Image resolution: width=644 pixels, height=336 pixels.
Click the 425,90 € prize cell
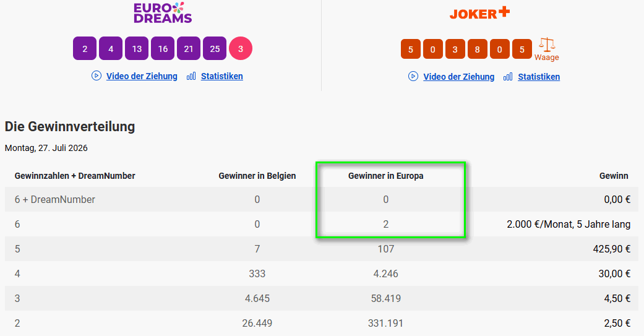[612, 249]
